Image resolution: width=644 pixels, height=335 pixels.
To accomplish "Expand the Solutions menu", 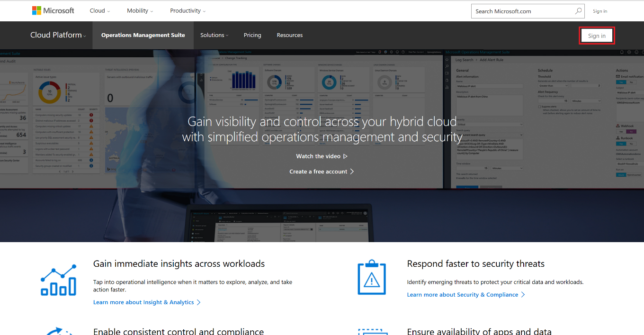I will (214, 35).
